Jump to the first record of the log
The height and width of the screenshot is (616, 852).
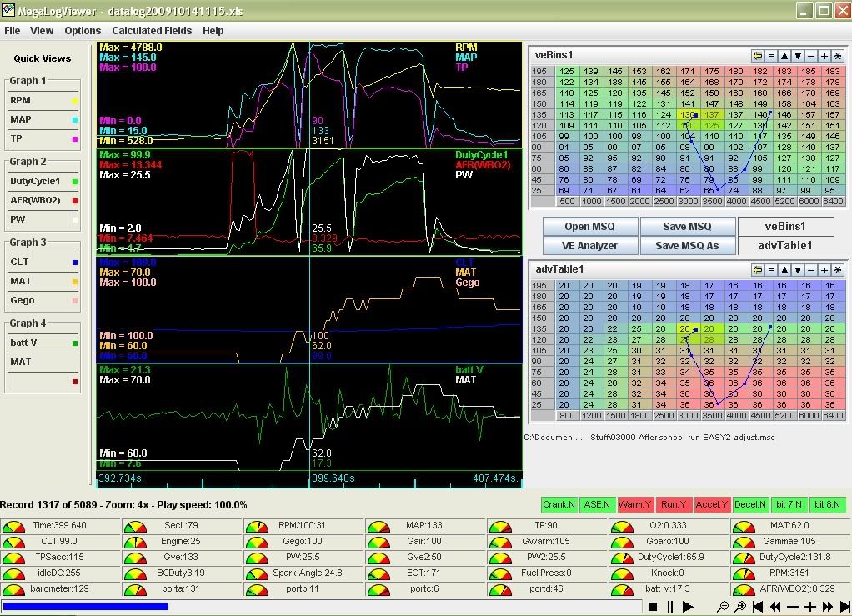[758, 607]
